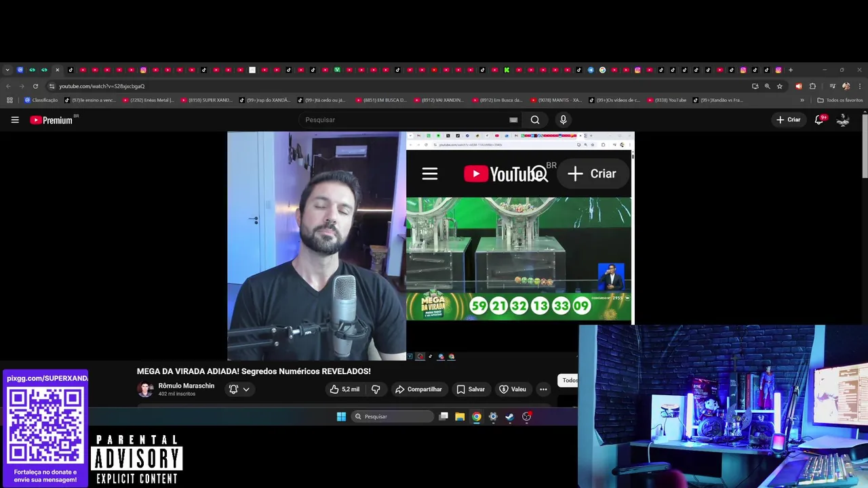Open the YouTube account avatar menu
The image size is (868, 488).
[x=843, y=120]
